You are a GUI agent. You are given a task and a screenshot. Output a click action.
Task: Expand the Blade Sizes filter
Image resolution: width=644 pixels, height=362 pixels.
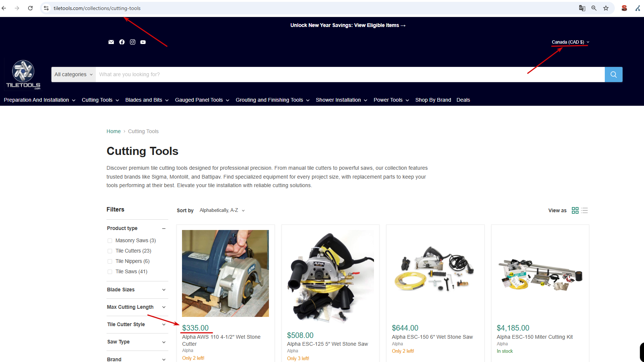(137, 290)
